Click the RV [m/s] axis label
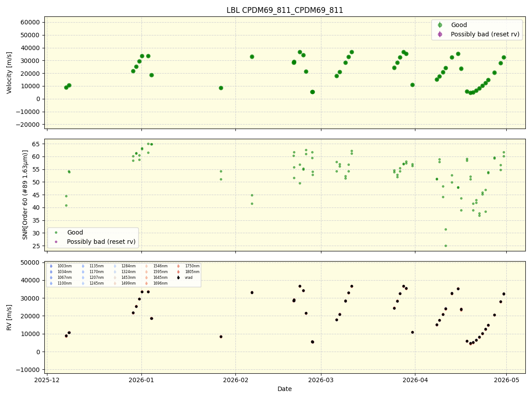532x399 pixels. tap(9, 317)
